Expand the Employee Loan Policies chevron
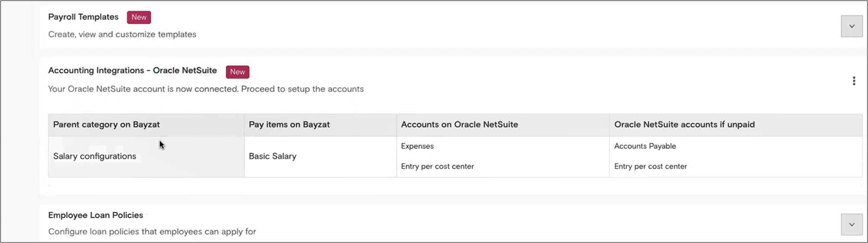 click(852, 224)
